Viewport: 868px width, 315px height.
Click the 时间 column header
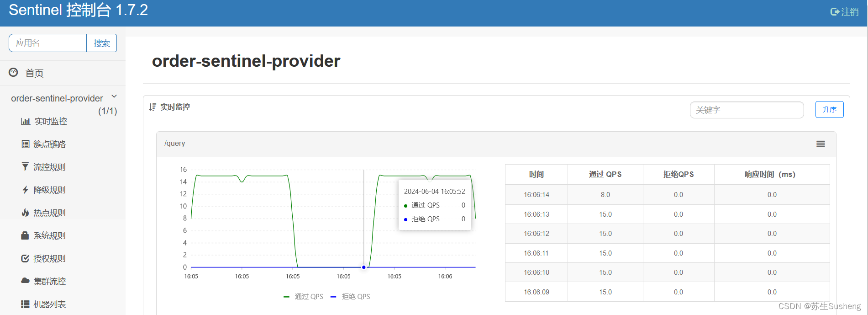(537, 174)
